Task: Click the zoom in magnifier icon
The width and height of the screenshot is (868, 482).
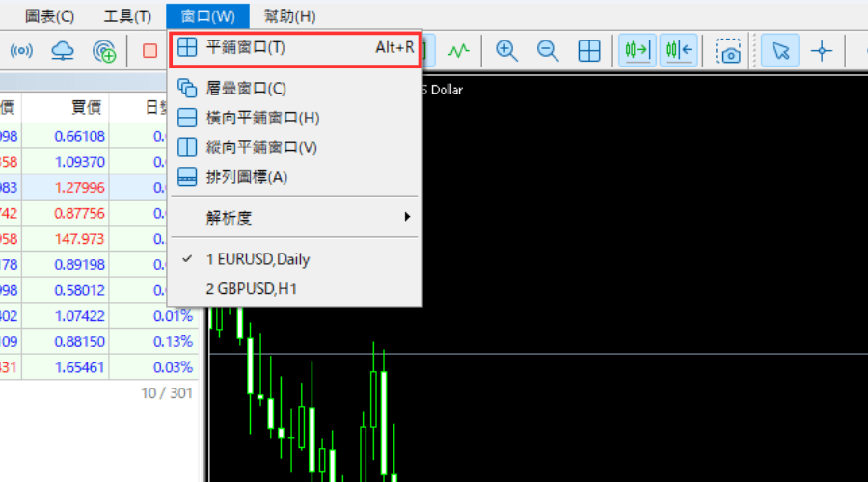Action: tap(506, 50)
